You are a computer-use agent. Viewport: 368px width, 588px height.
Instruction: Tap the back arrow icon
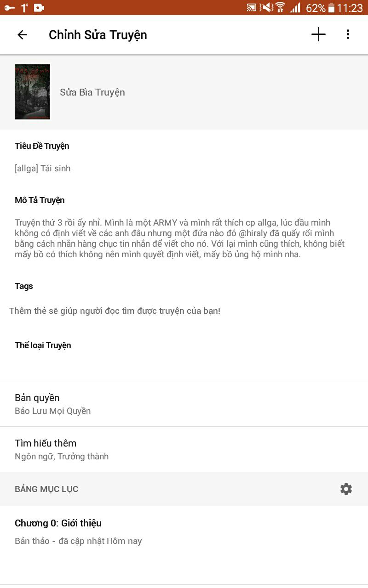(x=22, y=35)
